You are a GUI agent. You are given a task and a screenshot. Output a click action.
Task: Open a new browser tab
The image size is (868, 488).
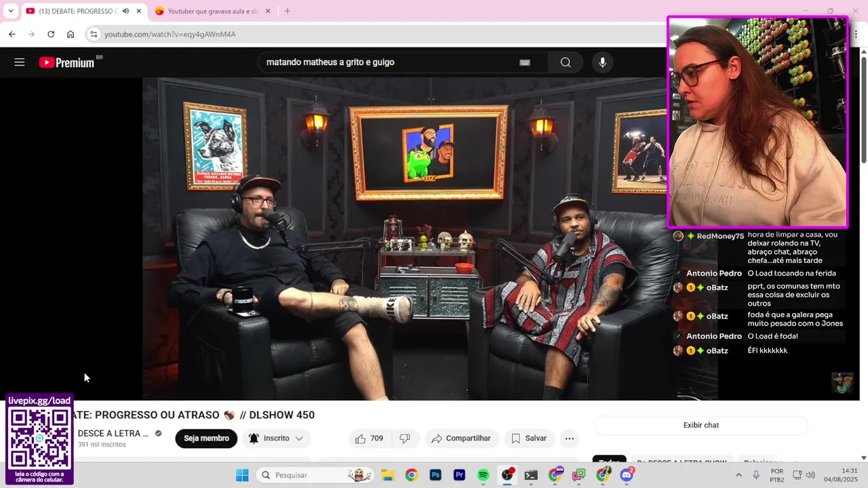click(287, 11)
